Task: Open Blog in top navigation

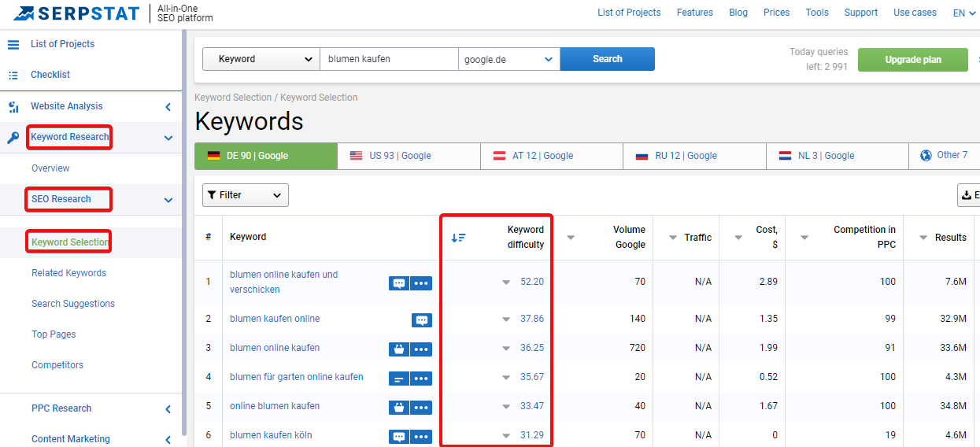Action: tap(738, 13)
